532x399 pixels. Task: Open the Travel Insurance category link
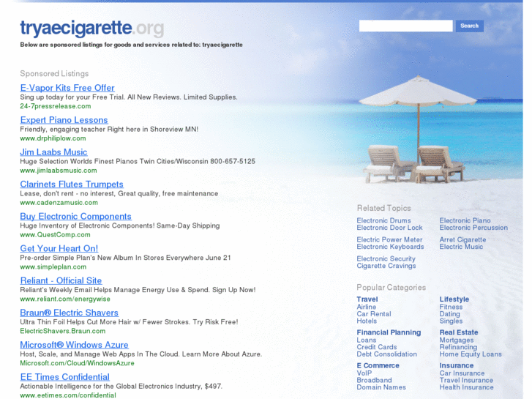466,380
